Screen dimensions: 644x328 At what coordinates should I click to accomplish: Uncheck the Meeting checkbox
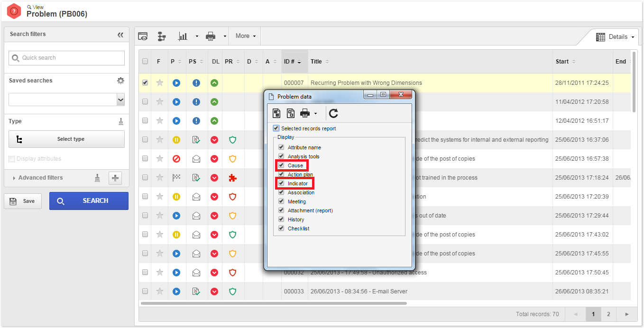281,201
